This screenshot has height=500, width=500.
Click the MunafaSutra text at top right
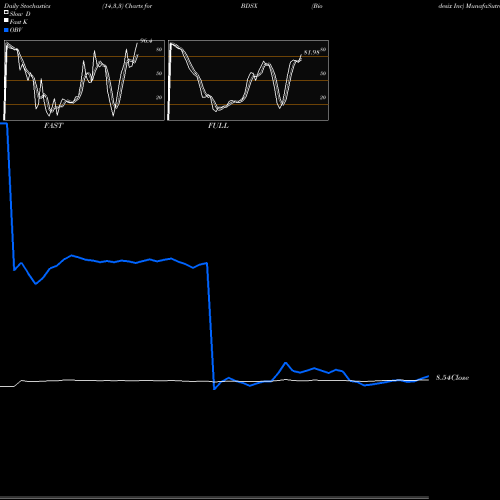(x=483, y=6)
